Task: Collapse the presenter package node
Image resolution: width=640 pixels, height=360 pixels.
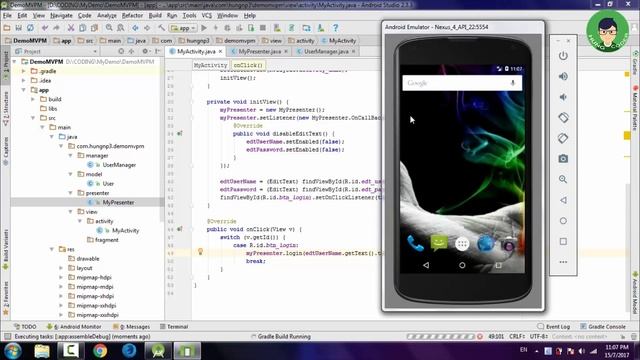Action: coord(71,193)
